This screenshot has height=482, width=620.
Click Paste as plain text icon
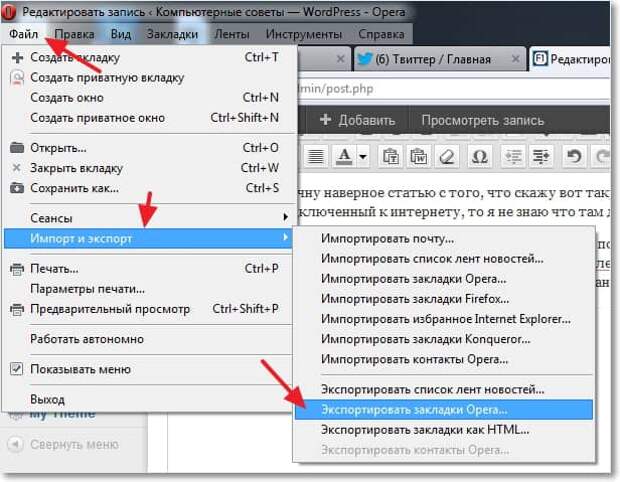click(x=390, y=157)
